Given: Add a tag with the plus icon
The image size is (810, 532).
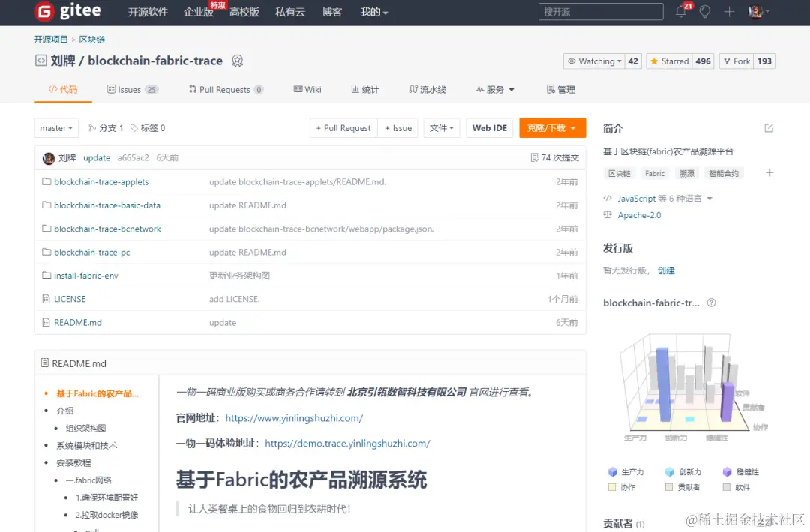Looking at the screenshot, I should point(769,173).
